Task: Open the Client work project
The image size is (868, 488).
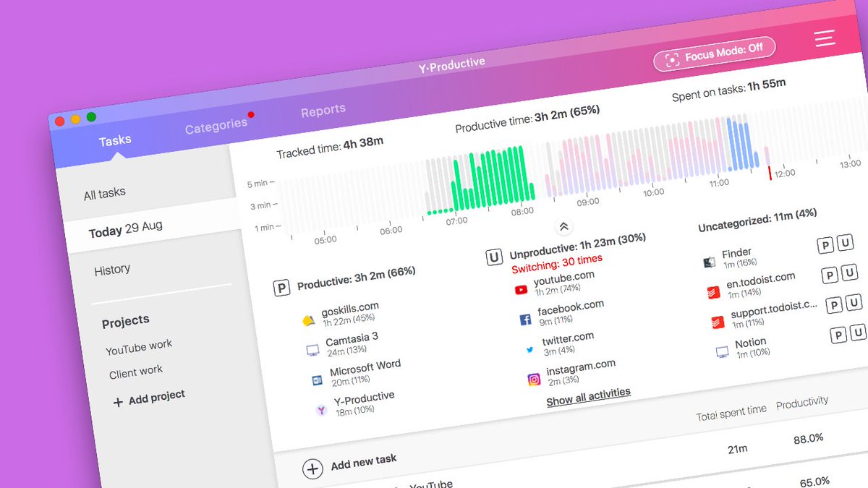Action: tap(136, 372)
